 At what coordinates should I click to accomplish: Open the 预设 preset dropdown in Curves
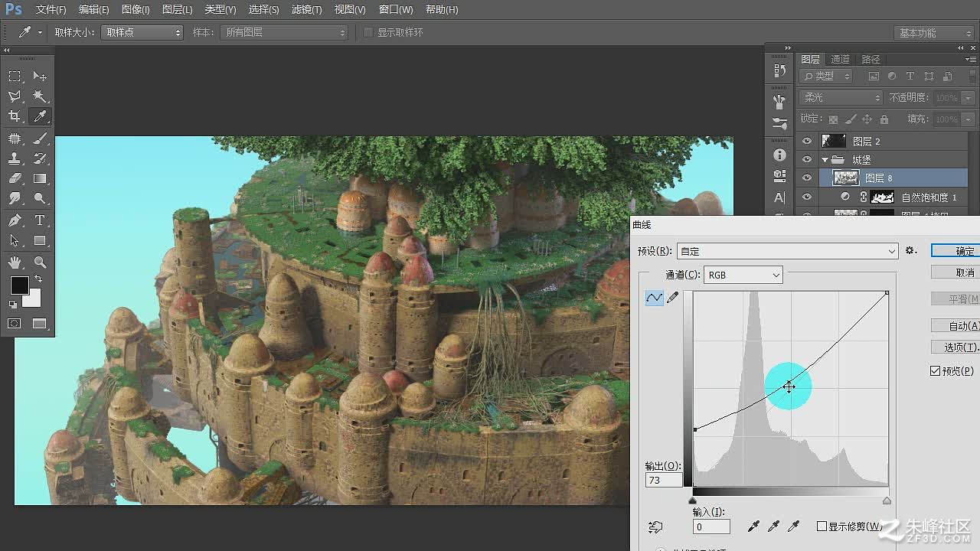click(x=788, y=251)
